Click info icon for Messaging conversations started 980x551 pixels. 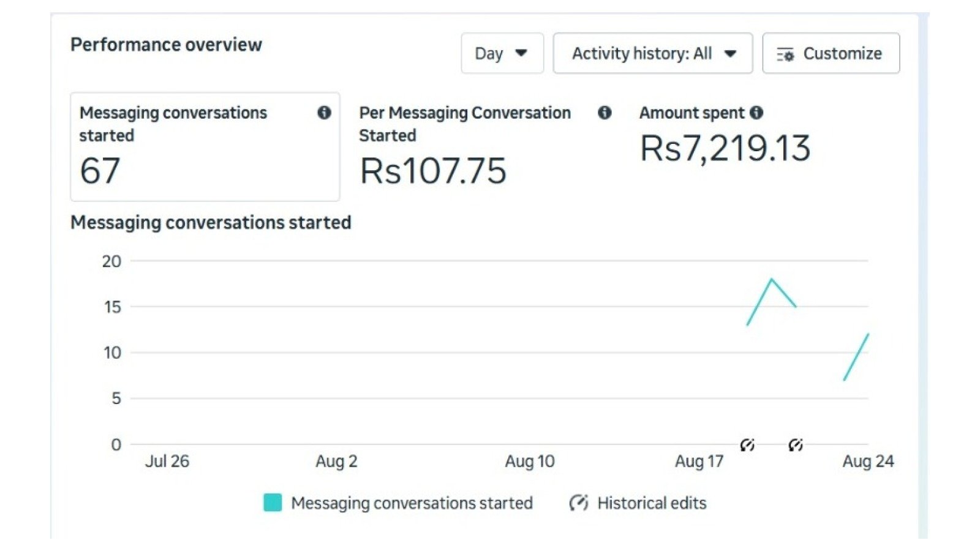pyautogui.click(x=324, y=113)
